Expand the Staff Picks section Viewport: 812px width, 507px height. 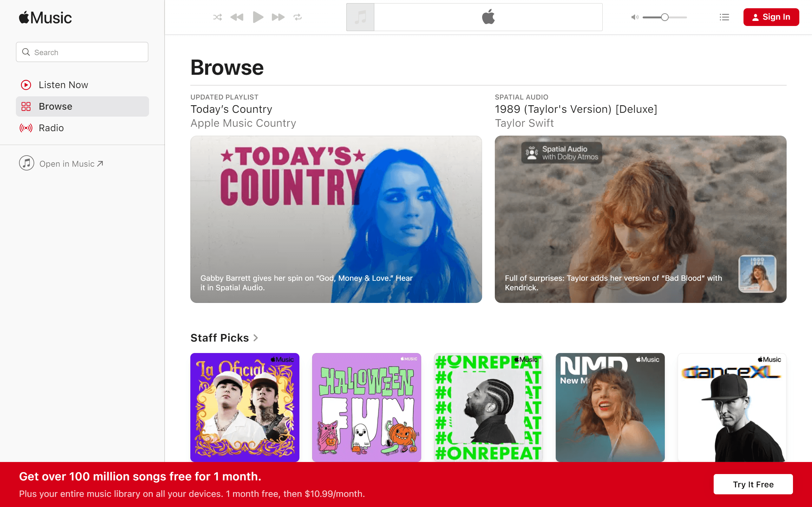224,338
